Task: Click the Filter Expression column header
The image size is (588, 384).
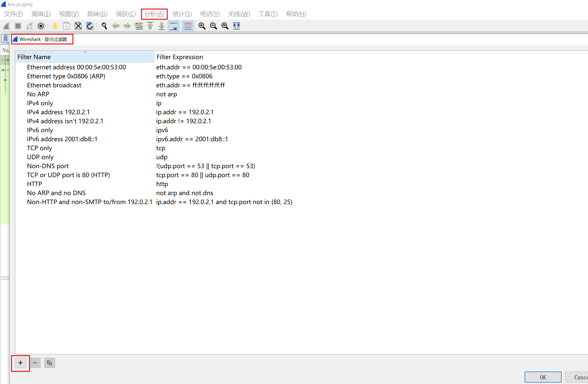Action: [x=180, y=57]
